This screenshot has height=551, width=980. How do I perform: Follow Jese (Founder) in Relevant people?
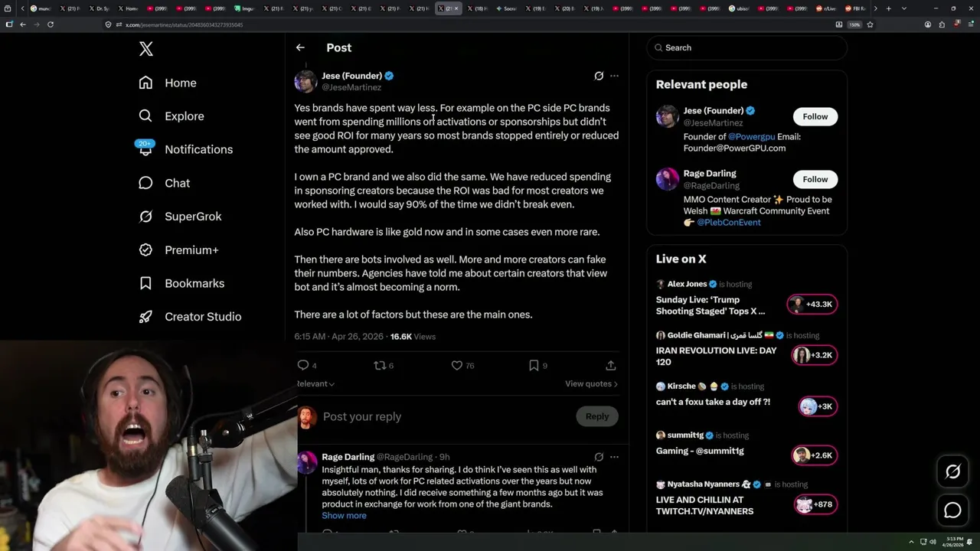click(815, 116)
